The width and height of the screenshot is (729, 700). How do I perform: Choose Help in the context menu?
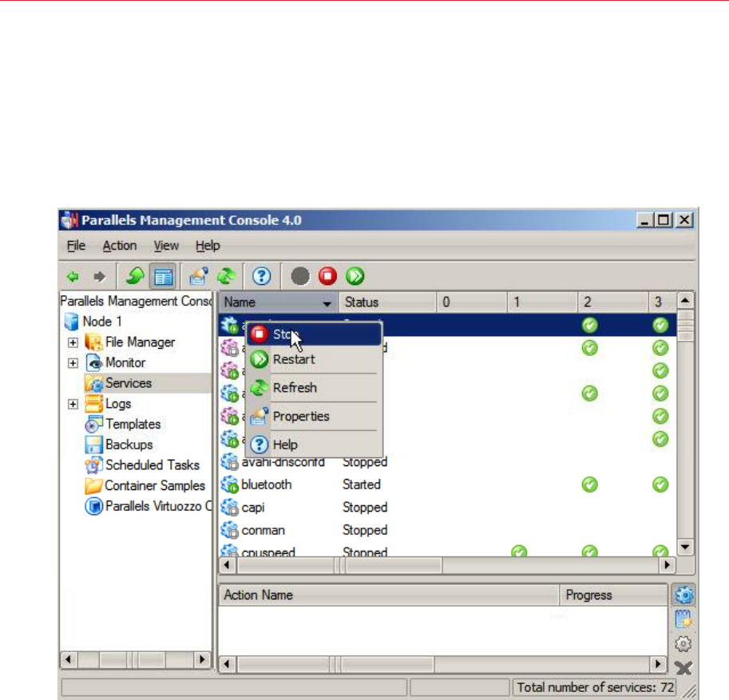(x=314, y=445)
